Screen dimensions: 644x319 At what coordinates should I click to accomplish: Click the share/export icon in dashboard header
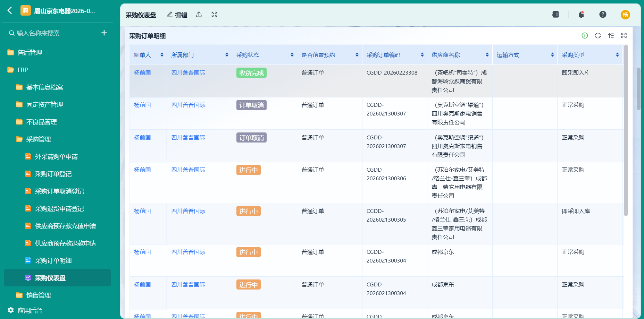click(x=199, y=15)
